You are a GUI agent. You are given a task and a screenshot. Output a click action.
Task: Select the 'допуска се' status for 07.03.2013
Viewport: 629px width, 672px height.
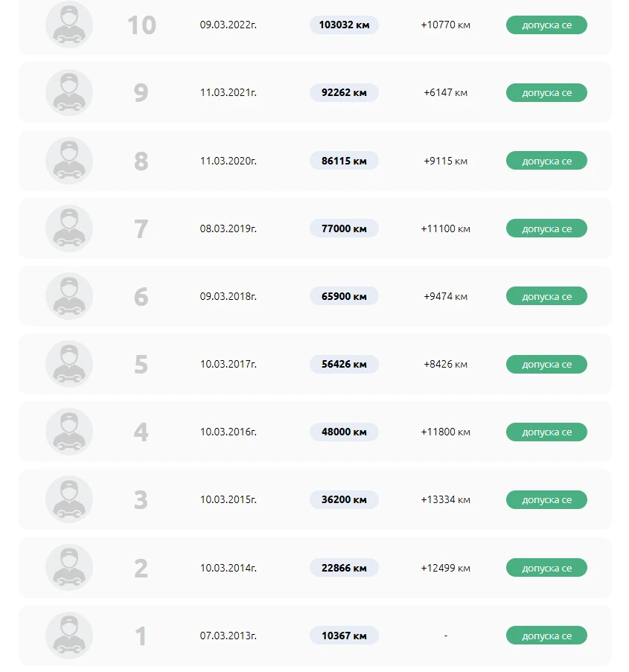[x=546, y=636]
